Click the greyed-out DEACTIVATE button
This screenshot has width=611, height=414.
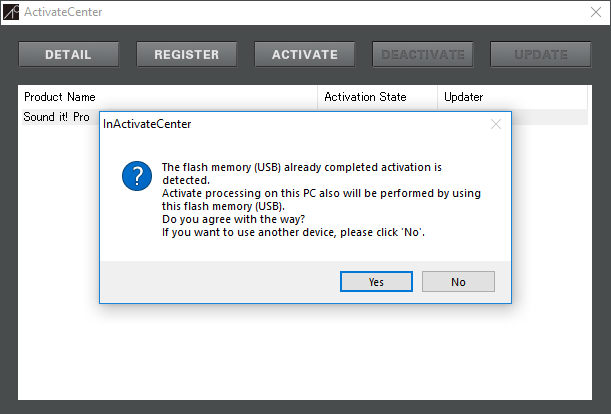click(423, 55)
